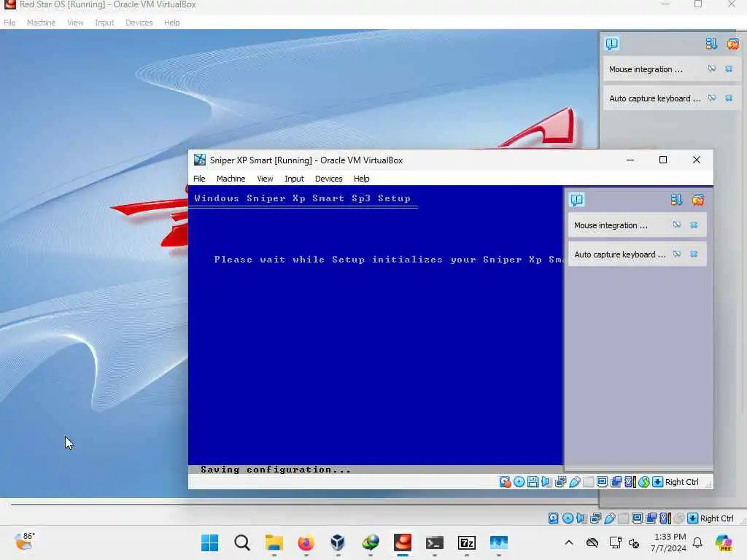Suppress Auto capture keyboard message in Sniper XP panel

coord(676,254)
